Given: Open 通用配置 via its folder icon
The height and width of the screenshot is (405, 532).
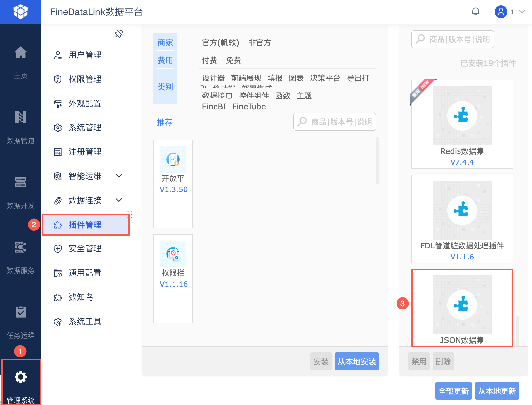Looking at the screenshot, I should point(58,273).
